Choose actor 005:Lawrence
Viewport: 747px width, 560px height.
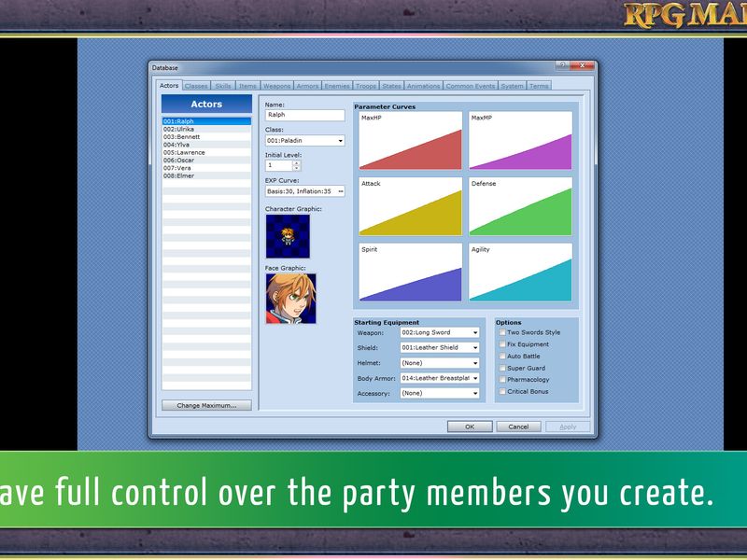click(206, 152)
